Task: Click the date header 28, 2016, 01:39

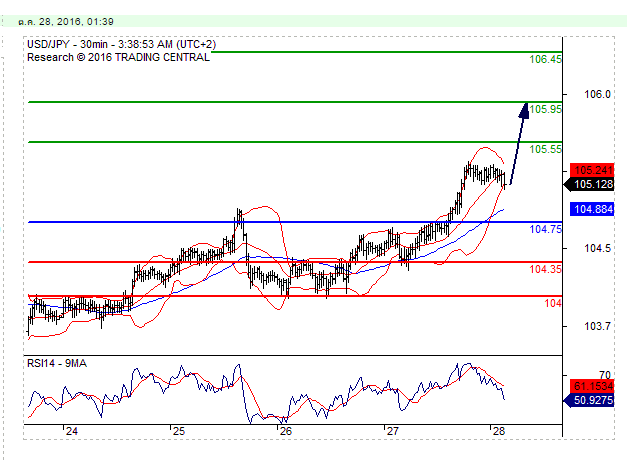Action: click(66, 22)
